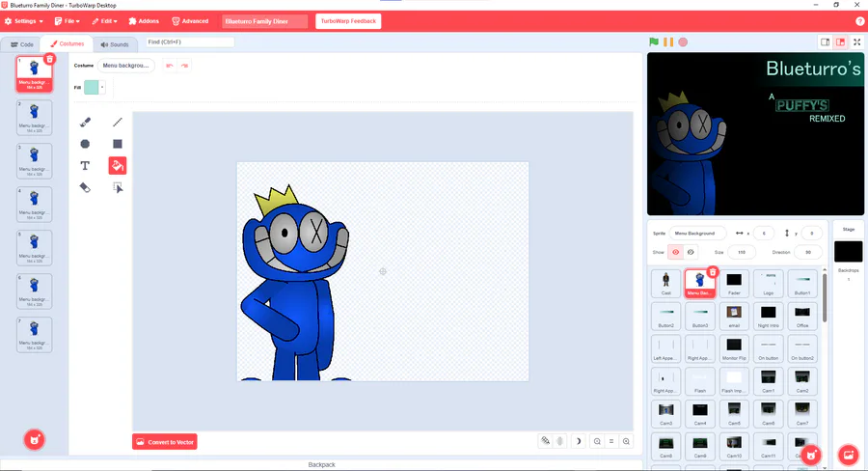
Task: Open the Settings dropdown menu
Action: point(24,21)
